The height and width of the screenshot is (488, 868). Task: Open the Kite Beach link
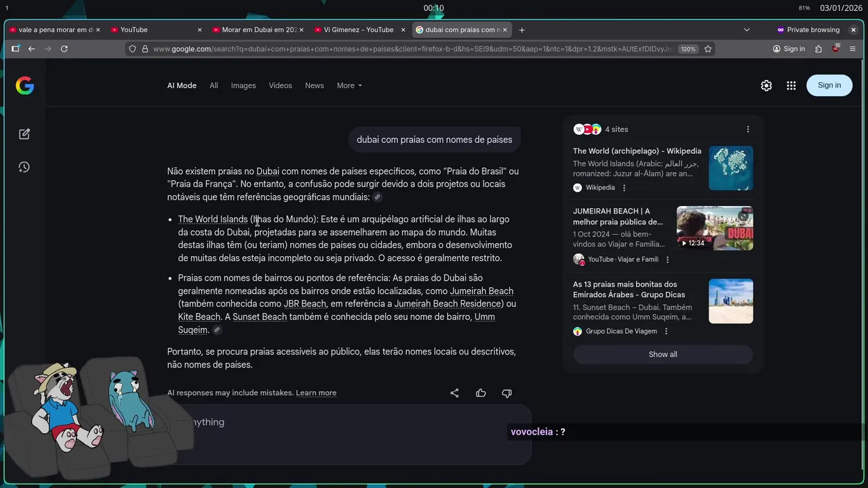tap(199, 317)
